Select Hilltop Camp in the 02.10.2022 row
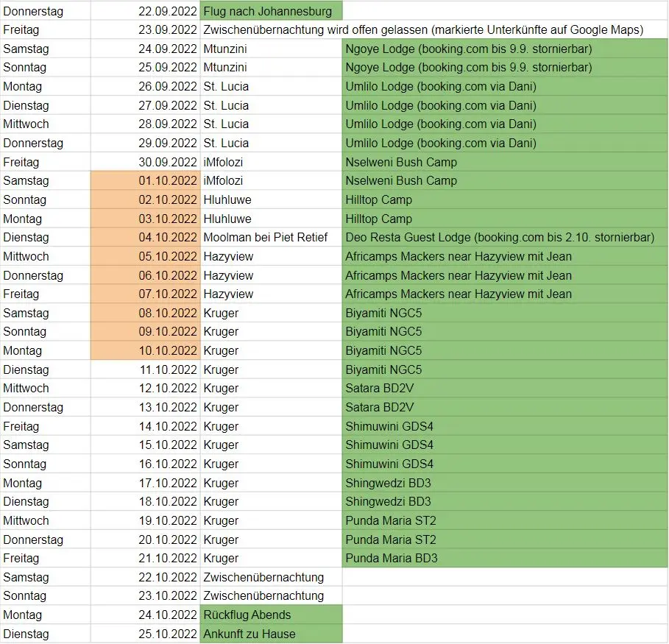The height and width of the screenshot is (644, 669). click(505, 199)
